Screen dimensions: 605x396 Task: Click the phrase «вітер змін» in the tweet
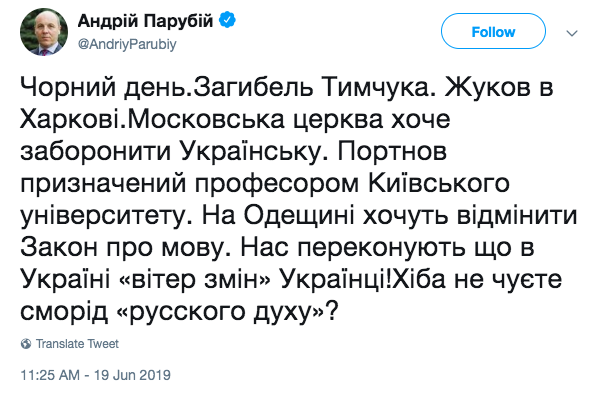pos(196,279)
